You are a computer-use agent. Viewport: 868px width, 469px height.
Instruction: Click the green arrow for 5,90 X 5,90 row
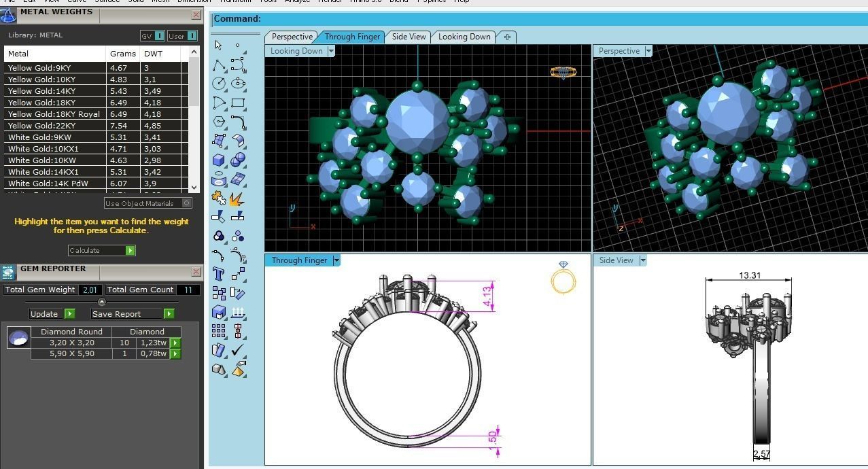coord(175,353)
